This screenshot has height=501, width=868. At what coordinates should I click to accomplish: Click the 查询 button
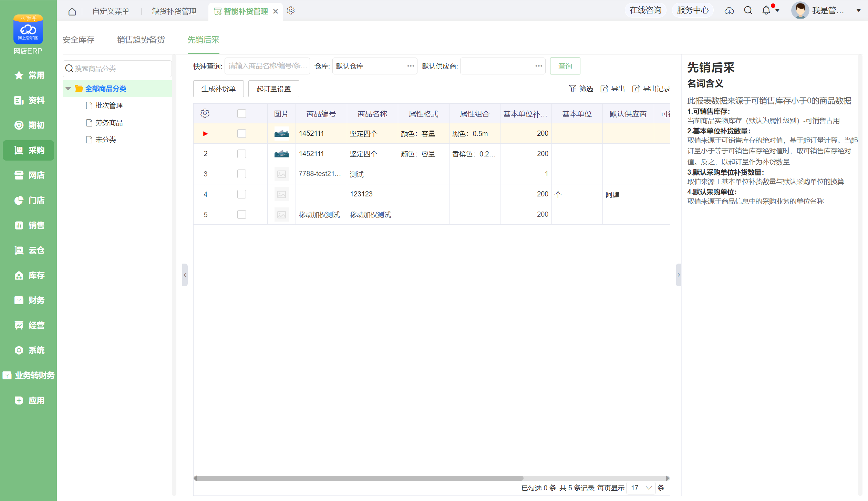(565, 66)
